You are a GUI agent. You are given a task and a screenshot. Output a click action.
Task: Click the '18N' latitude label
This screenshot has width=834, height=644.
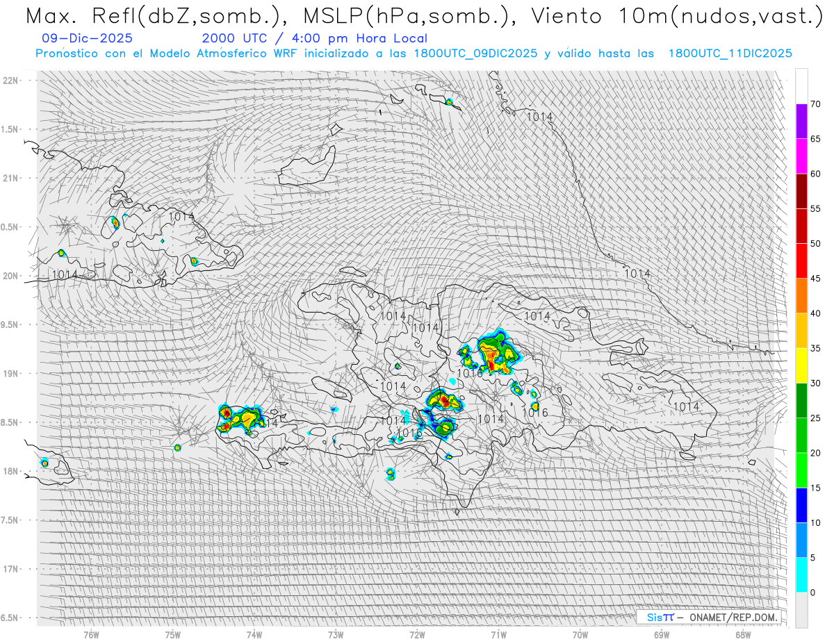pyautogui.click(x=11, y=471)
